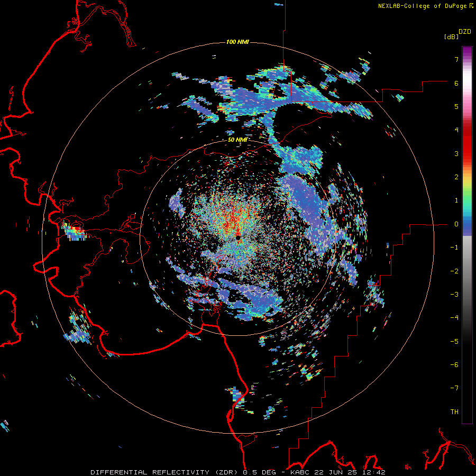
Task: Click the 100 NMI range ring label
Action: 237,42
